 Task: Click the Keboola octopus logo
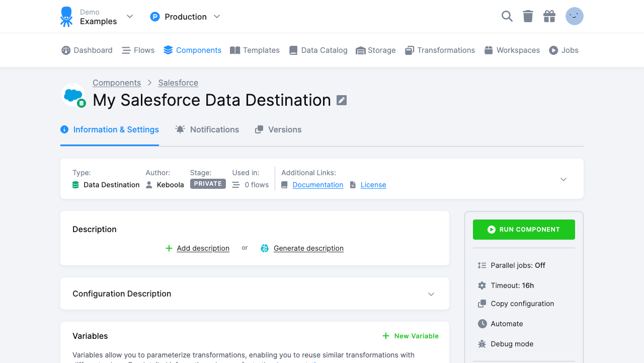click(66, 16)
